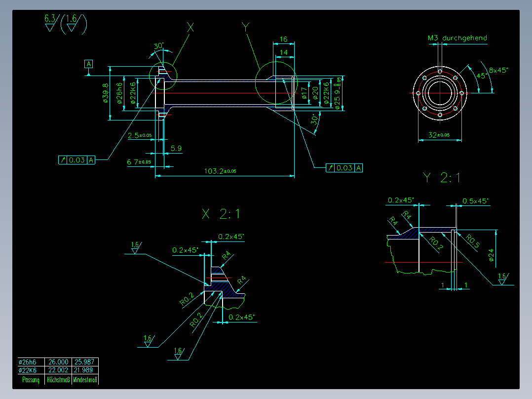532x399 pixels.
Task: Click the Passung table header
Action: [31, 380]
